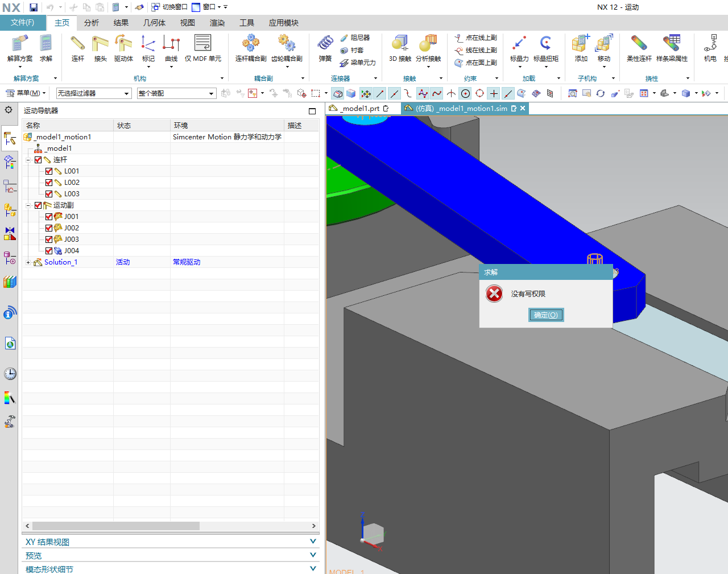This screenshot has width=728, height=574.
Task: Open the 整个装配 scope dropdown
Action: coord(176,93)
